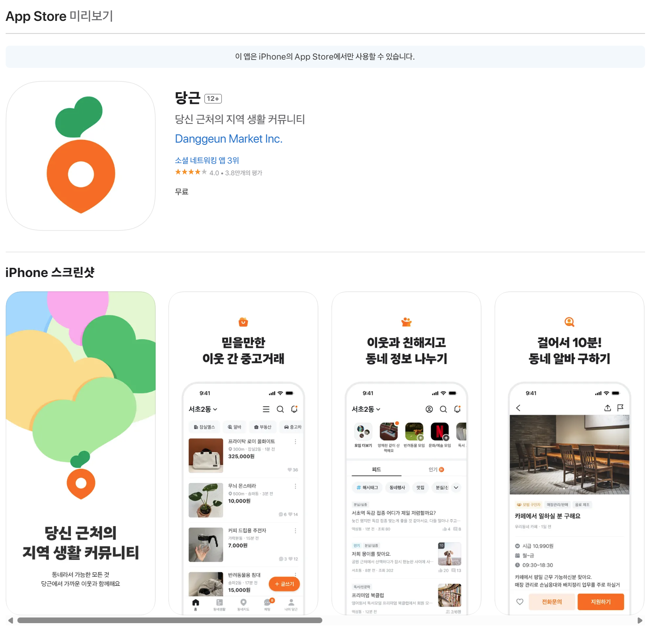Select the 동네생활 bottom tab

click(219, 604)
